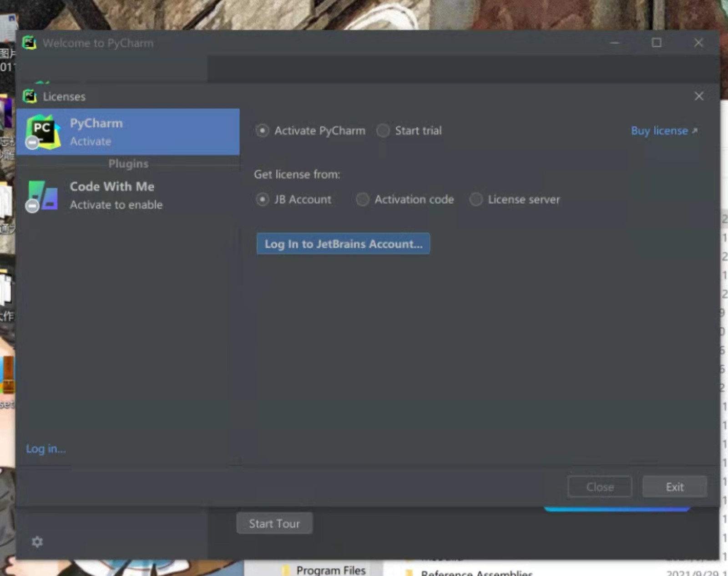Select the Code With Me plugin entry
The height and width of the screenshot is (576, 728).
tap(128, 195)
